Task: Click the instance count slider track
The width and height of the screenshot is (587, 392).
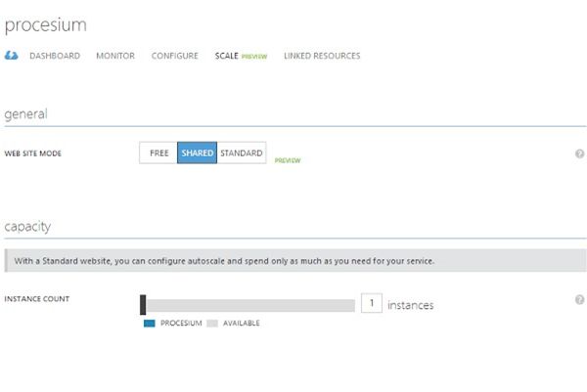Action: (250, 305)
